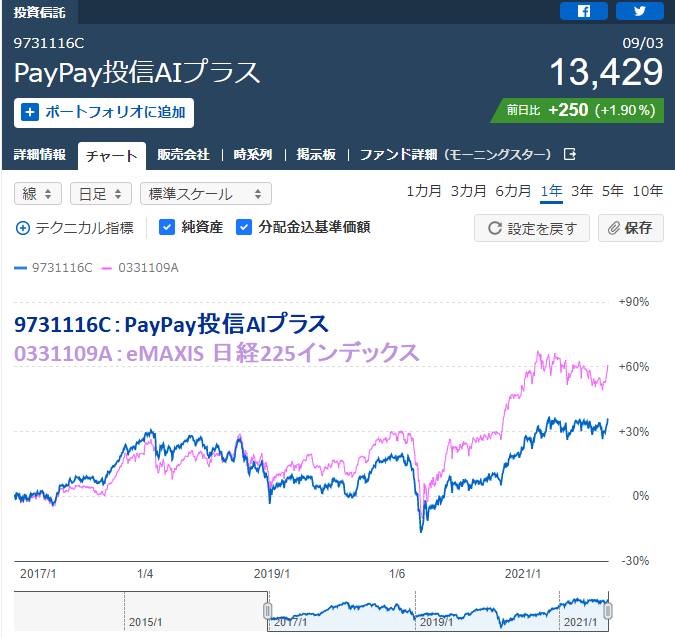
Task: Select the 3年 period
Action: pos(582,191)
